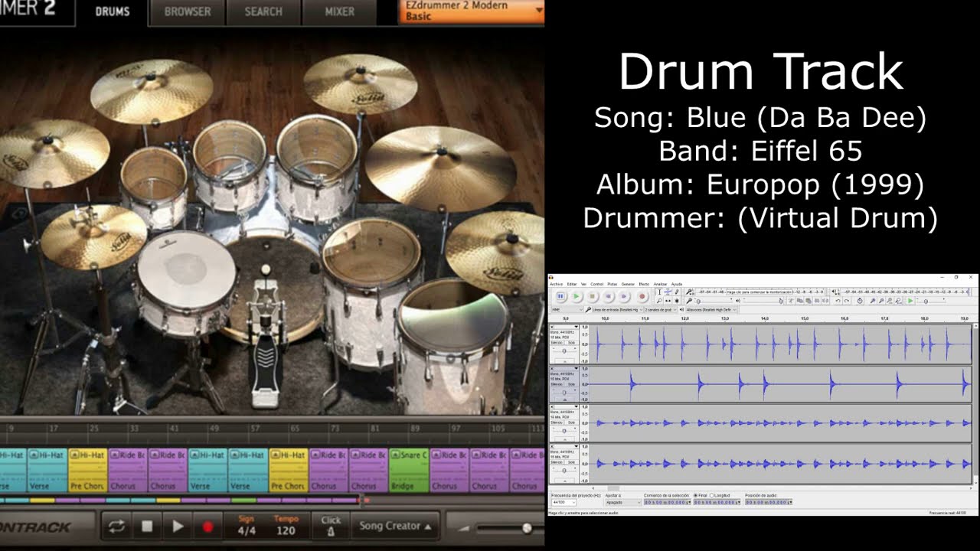Viewport: 980px width, 551px height.
Task: Open the Ajustar a snap dropdown
Action: [623, 503]
